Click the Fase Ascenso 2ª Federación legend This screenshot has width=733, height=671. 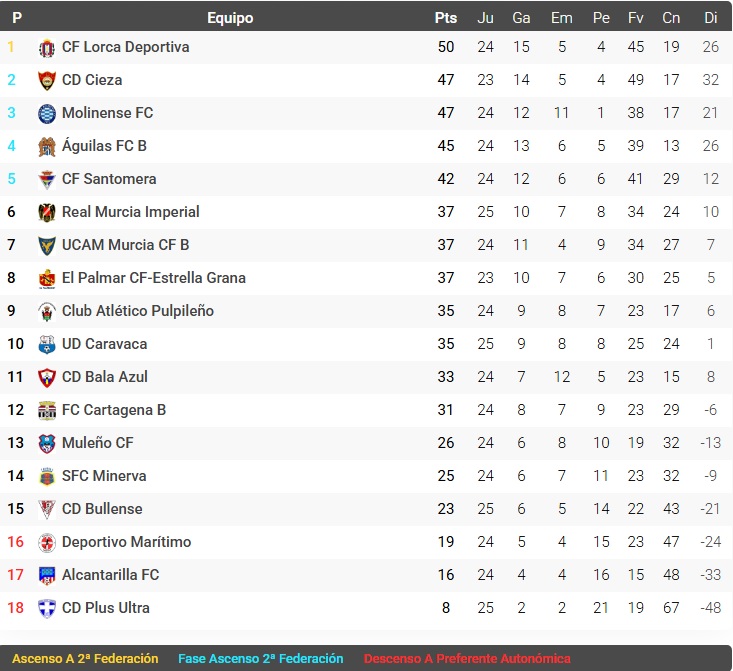click(x=260, y=658)
